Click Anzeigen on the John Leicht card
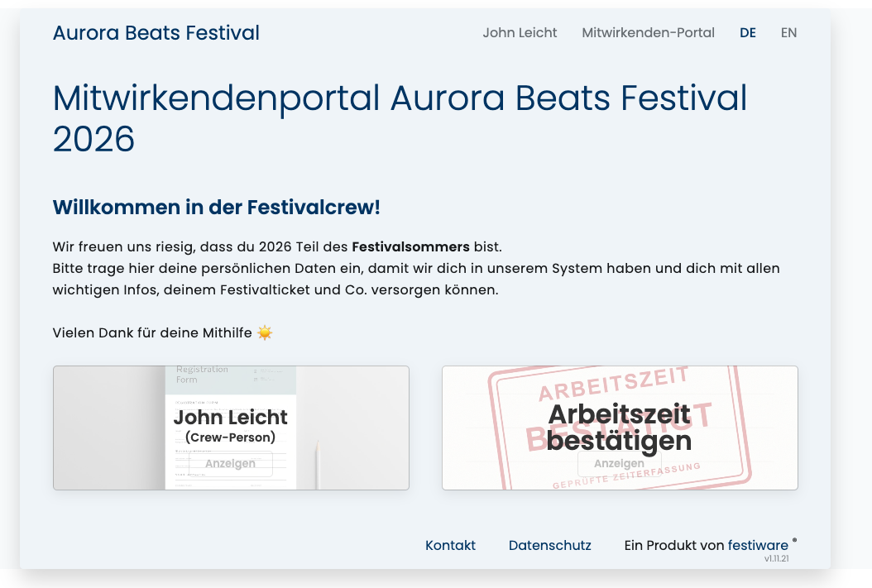The width and height of the screenshot is (872, 588). click(230, 463)
